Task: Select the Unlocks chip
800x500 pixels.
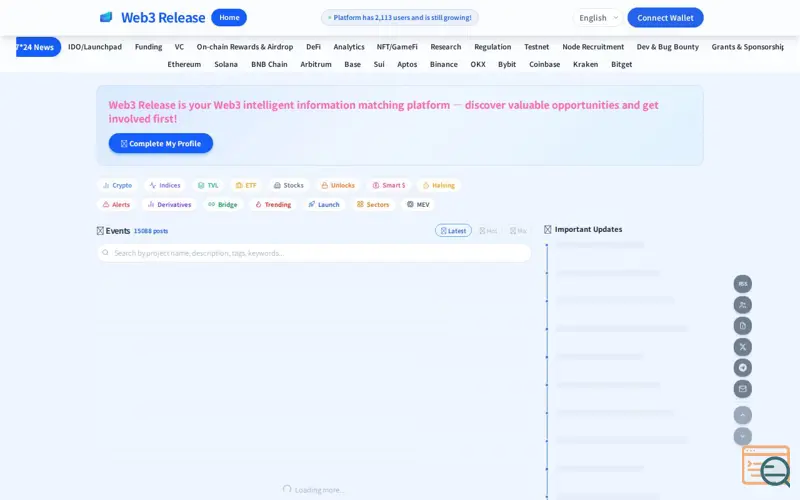Action: [338, 185]
